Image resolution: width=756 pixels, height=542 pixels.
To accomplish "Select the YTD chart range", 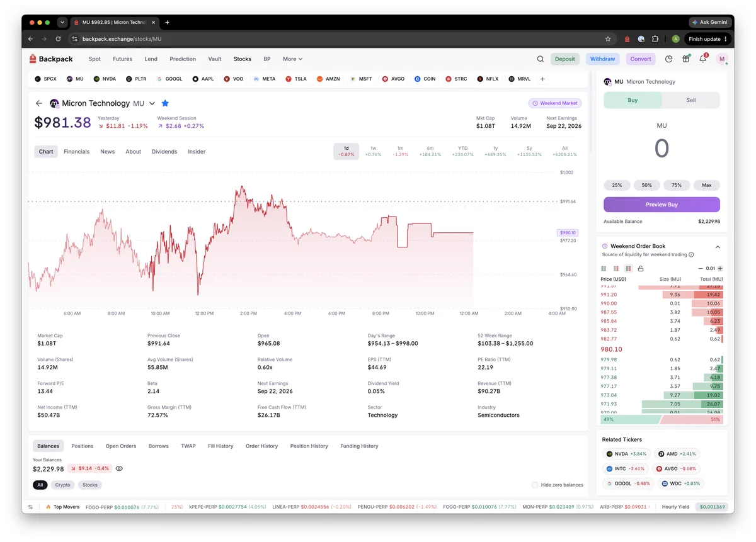I will pos(463,151).
